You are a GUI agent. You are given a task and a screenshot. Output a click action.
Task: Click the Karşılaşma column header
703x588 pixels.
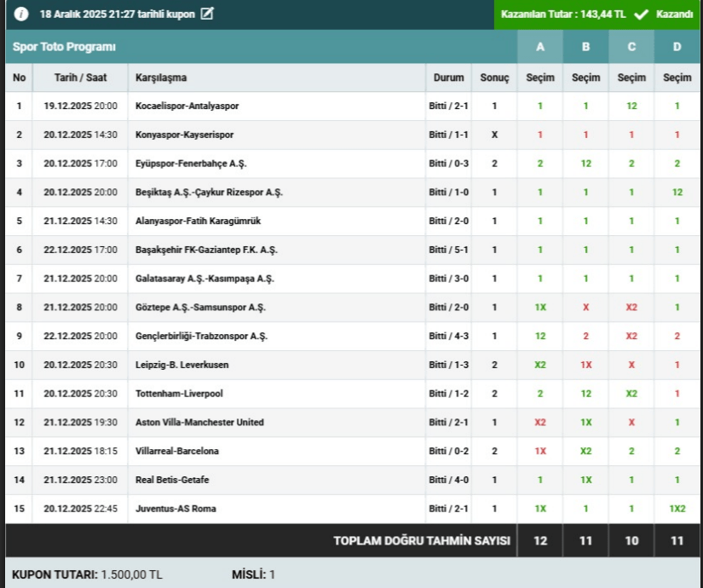[160, 78]
